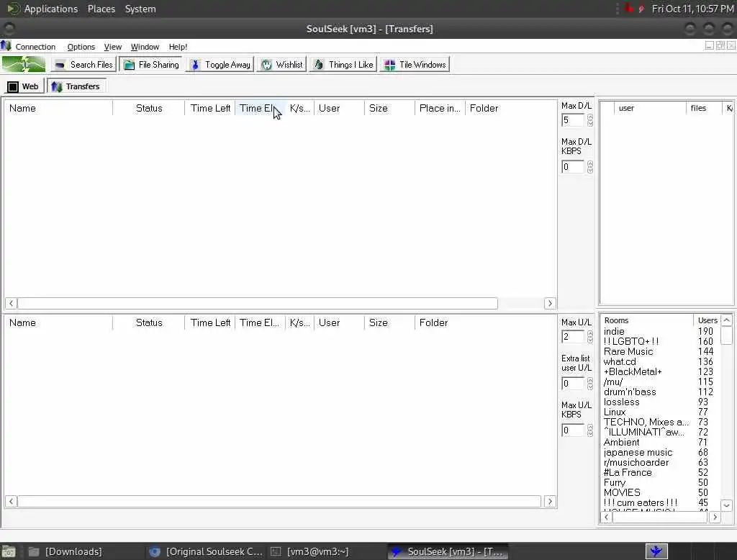Click SoulSeek tray icon in bottom panel
The width and height of the screenshot is (737, 560).
pyautogui.click(x=656, y=551)
